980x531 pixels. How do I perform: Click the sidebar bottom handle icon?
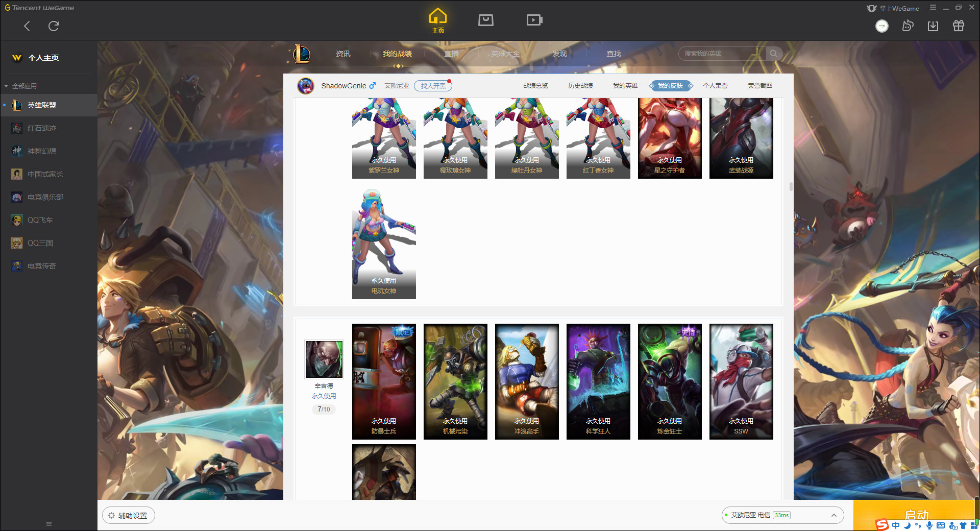[x=49, y=524]
